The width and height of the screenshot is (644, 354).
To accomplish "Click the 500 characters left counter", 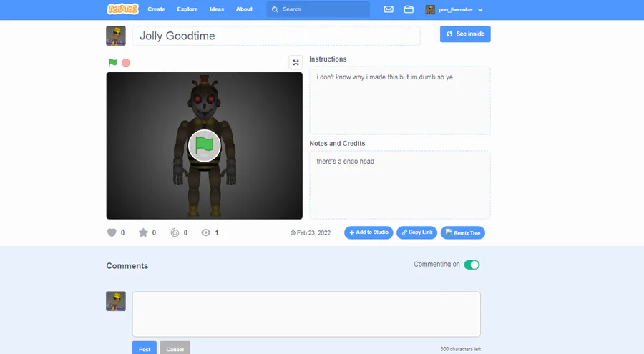I will [x=460, y=349].
